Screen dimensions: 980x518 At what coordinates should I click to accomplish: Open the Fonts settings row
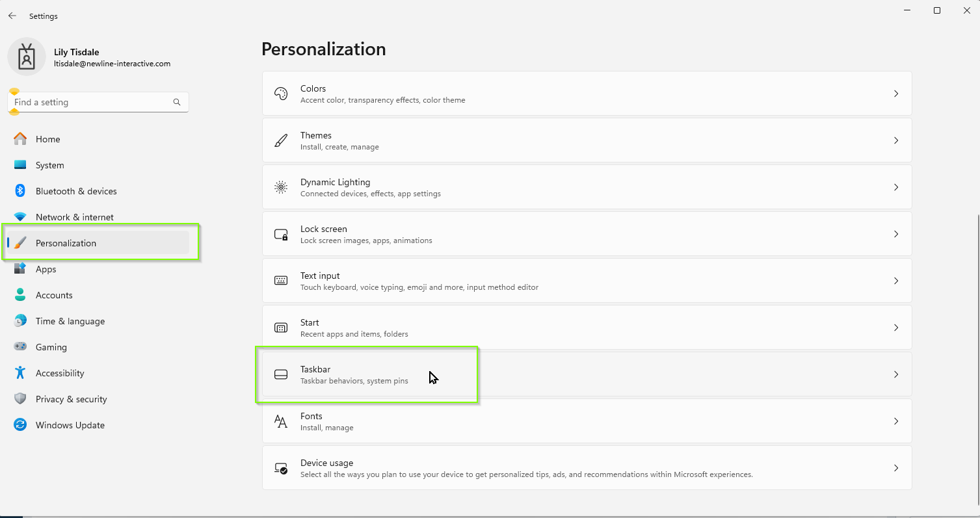(x=587, y=421)
